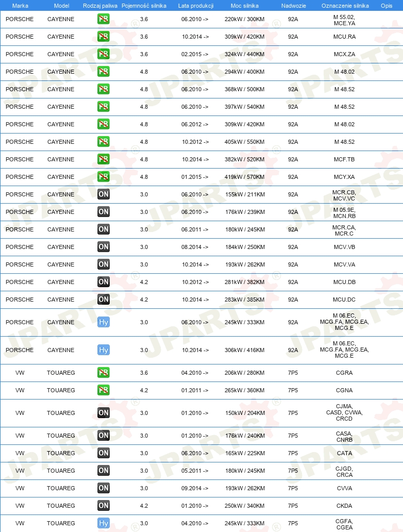Click petrol icon in MCF.TB row
Viewport: 403px width, 532px height.
tap(104, 159)
